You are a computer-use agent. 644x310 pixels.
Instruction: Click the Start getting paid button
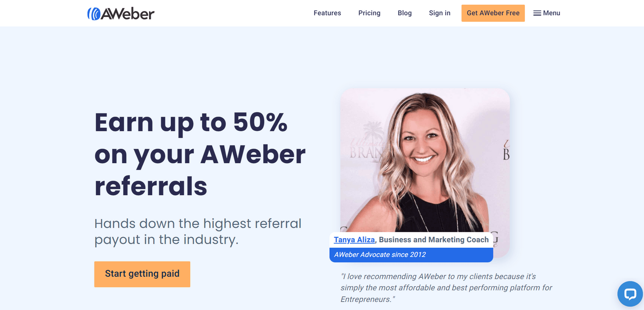click(x=142, y=274)
